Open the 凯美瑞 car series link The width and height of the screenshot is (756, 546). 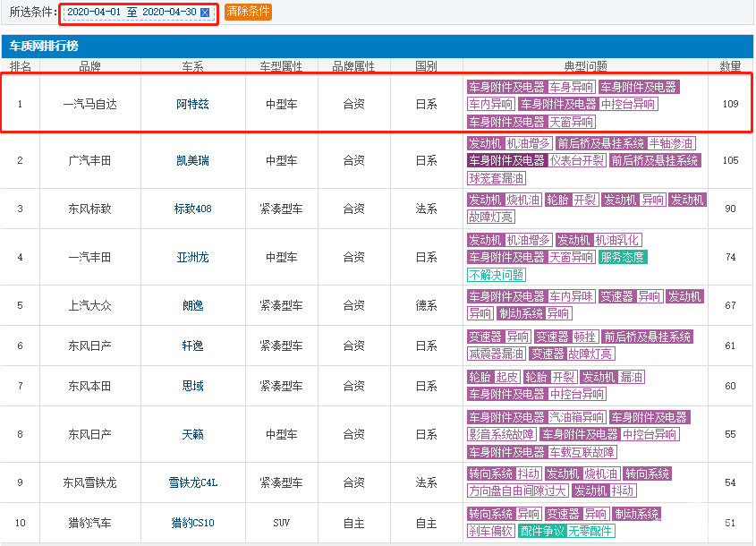pyautogui.click(x=192, y=161)
